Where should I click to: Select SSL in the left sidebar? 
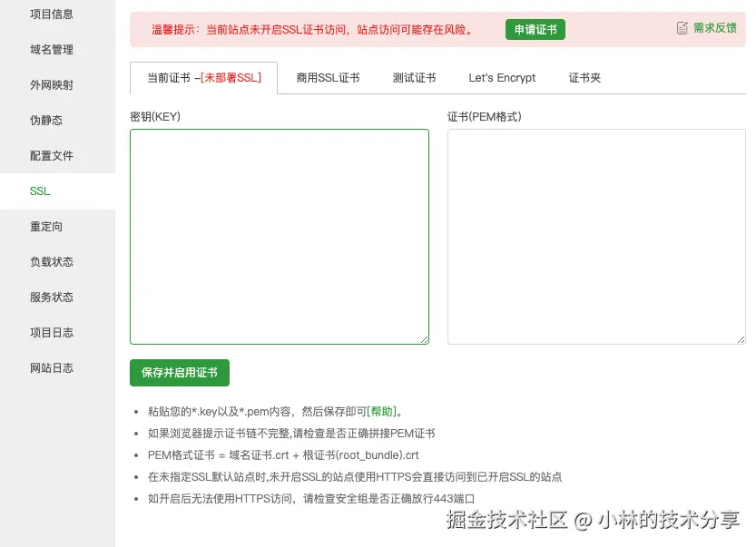(x=39, y=190)
